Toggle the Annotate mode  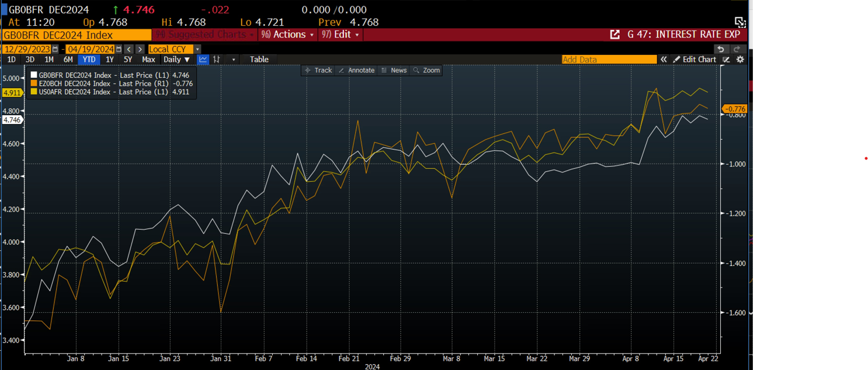tap(356, 70)
